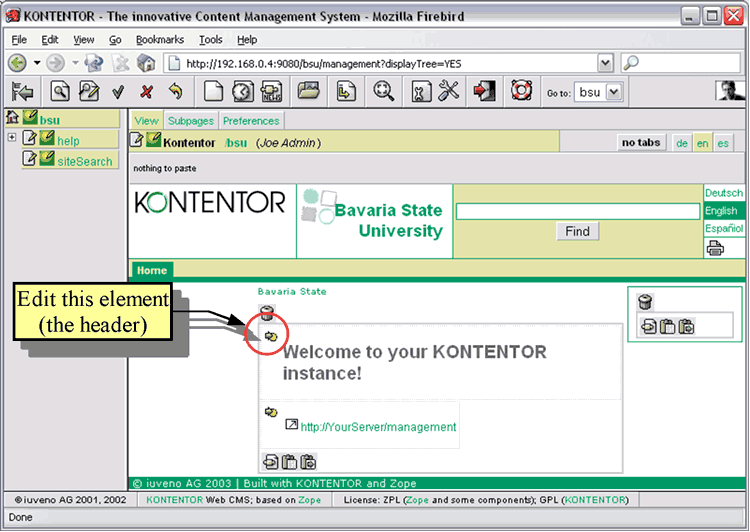750x532 pixels.
Task: Click the printer icon under Español
Action: click(x=716, y=248)
